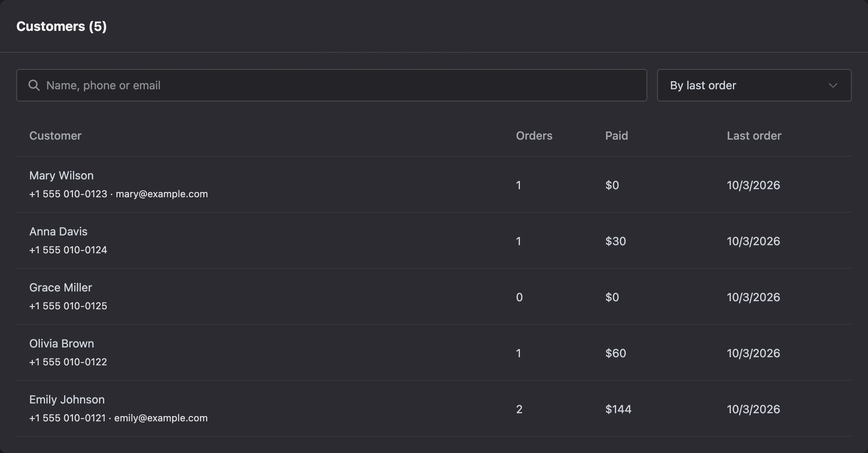Click phone number +1 555 010-0122
Image resolution: width=868 pixels, height=453 pixels.
68,362
